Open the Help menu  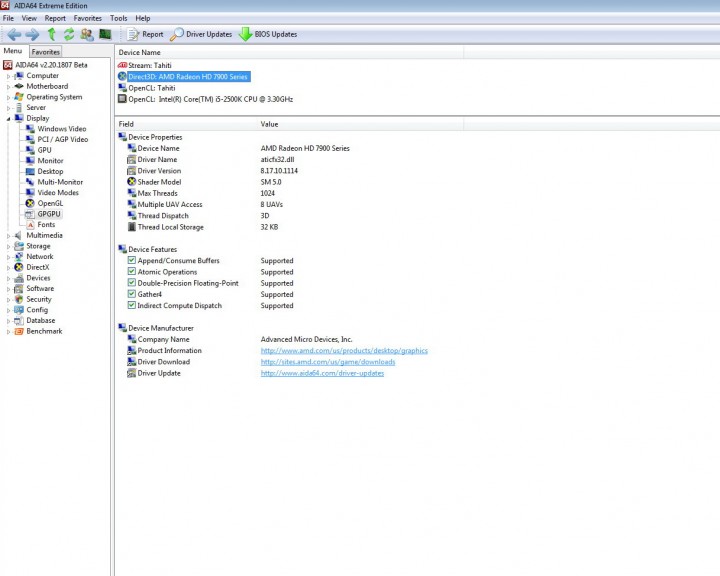pos(143,18)
